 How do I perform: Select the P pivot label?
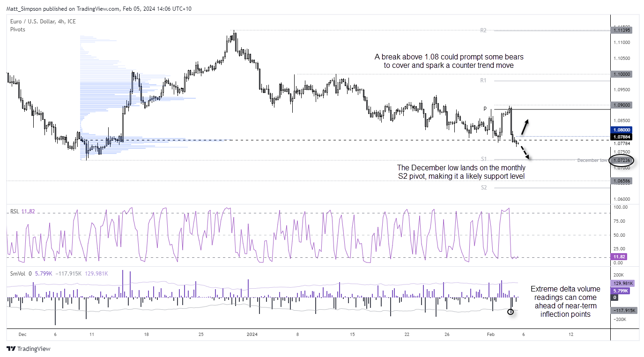pos(486,109)
